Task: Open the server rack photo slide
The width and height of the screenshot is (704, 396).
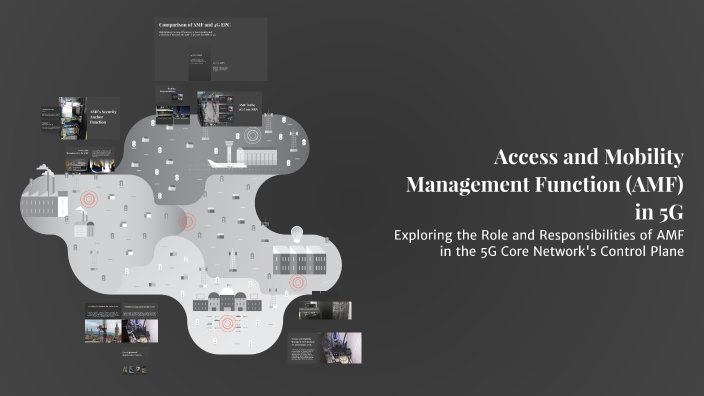Action: coord(326,310)
